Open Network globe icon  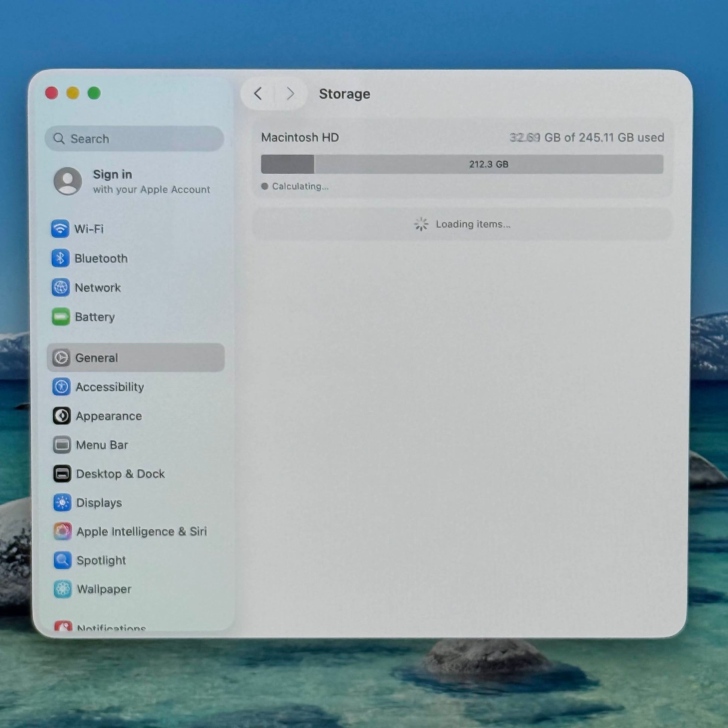pos(60,288)
